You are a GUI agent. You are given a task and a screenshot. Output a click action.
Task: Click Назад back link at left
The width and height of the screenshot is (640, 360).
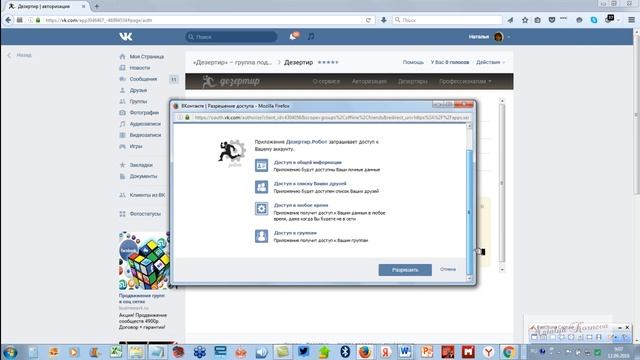pyautogui.click(x=24, y=55)
